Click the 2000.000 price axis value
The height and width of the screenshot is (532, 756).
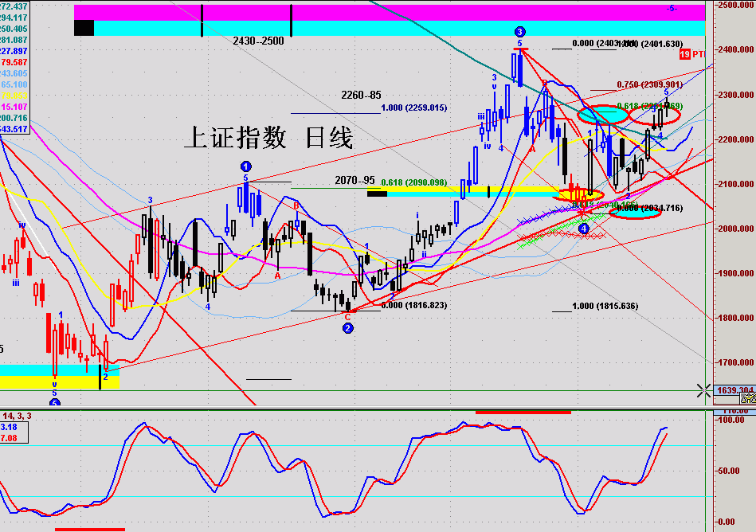pos(736,229)
